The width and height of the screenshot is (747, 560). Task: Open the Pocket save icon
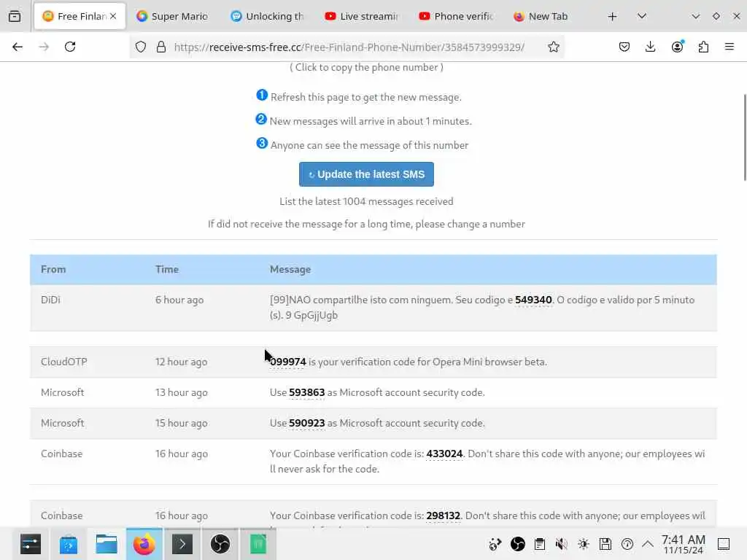(x=624, y=47)
